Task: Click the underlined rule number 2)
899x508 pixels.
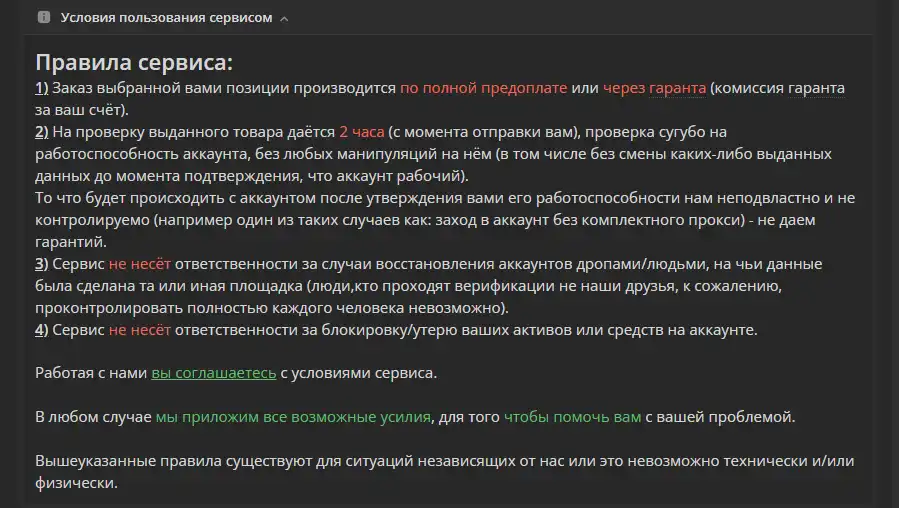Action: pos(42,132)
